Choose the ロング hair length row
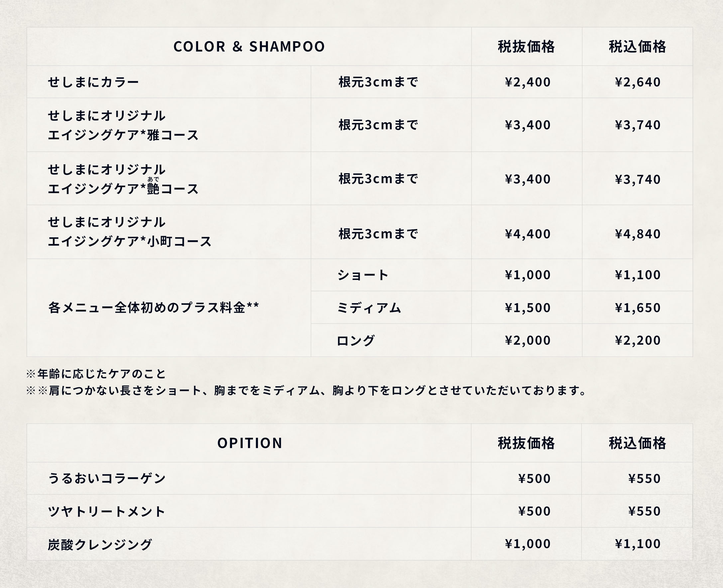Viewport: 723px width, 588px height. 356,340
